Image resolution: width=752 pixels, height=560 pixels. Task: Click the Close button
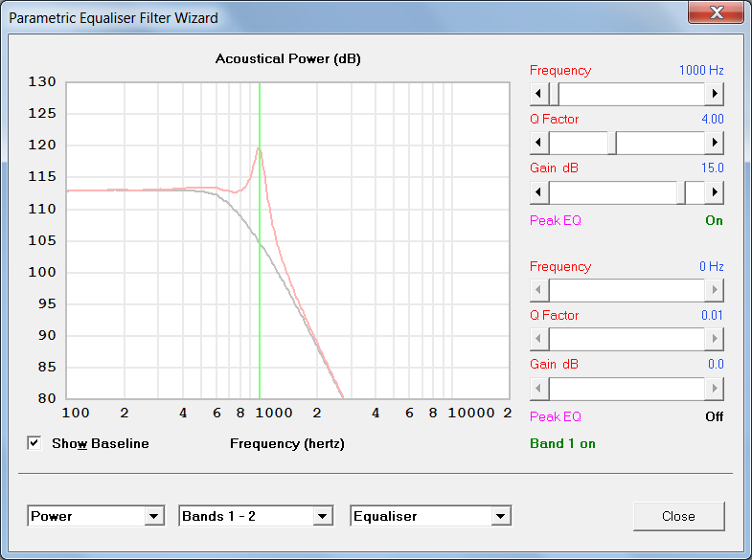point(678,516)
